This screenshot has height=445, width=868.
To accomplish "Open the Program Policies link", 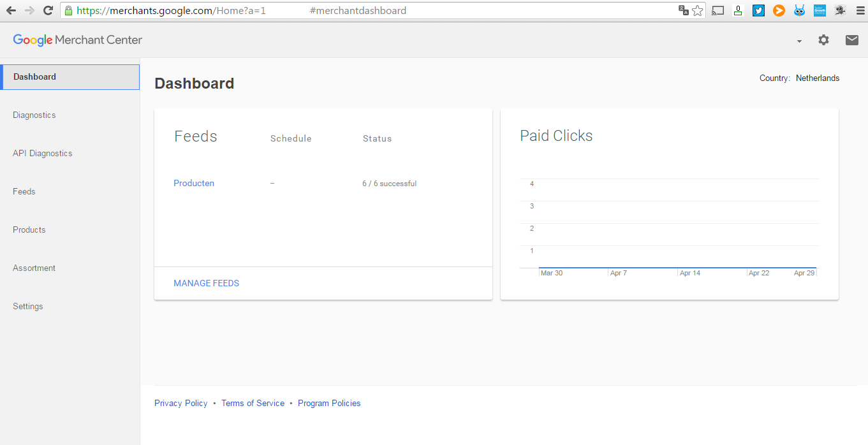I will (x=329, y=404).
